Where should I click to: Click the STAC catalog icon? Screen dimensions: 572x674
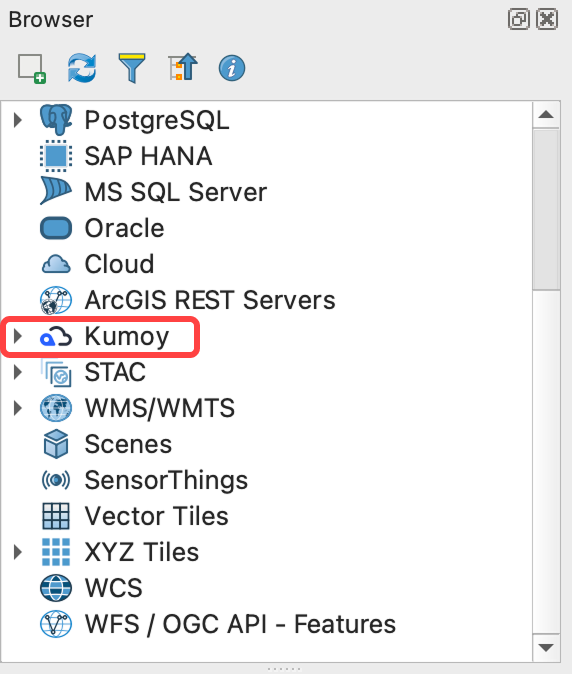point(56,372)
